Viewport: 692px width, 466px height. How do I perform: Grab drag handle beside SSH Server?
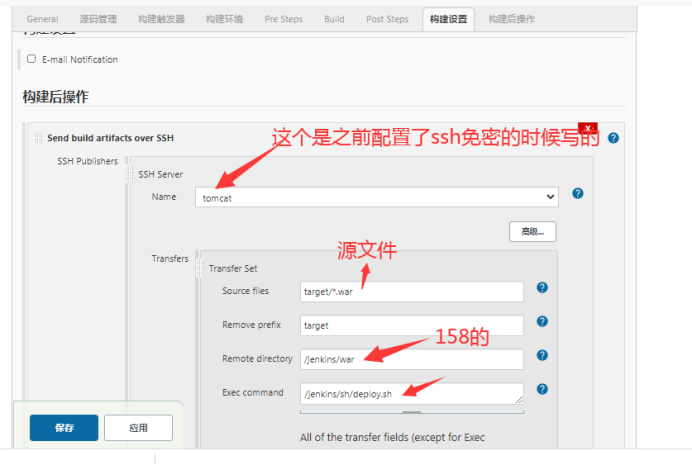(x=129, y=173)
